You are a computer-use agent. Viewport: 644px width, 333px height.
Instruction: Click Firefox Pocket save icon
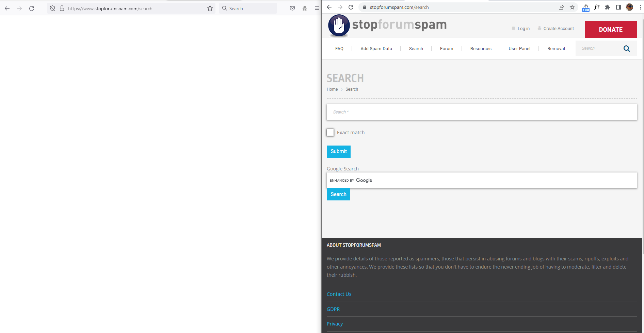pyautogui.click(x=292, y=9)
